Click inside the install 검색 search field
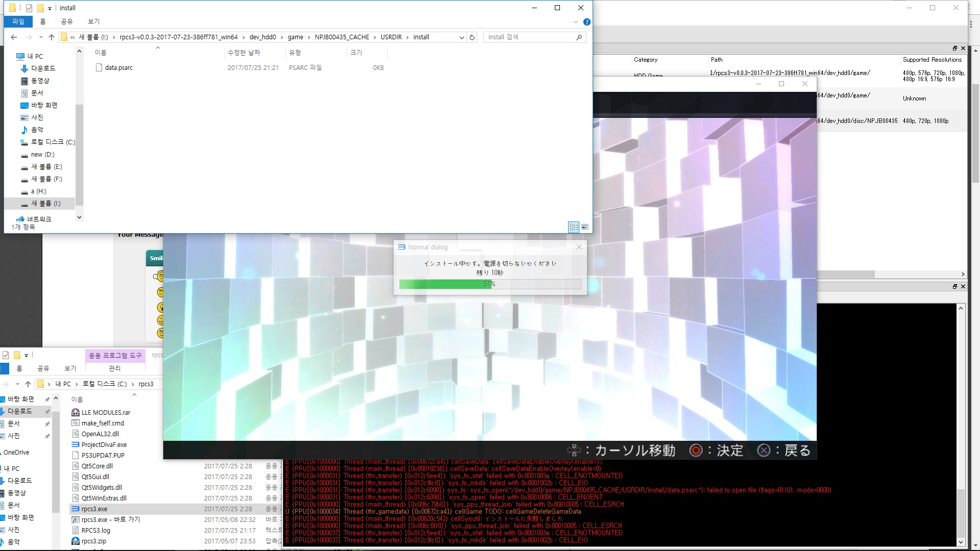Image resolution: width=980 pixels, height=551 pixels. click(x=530, y=37)
